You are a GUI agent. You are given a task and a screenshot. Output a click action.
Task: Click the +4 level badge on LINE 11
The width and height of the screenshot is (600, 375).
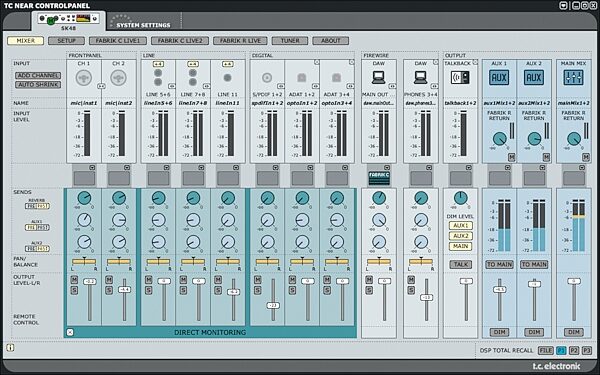[227, 64]
